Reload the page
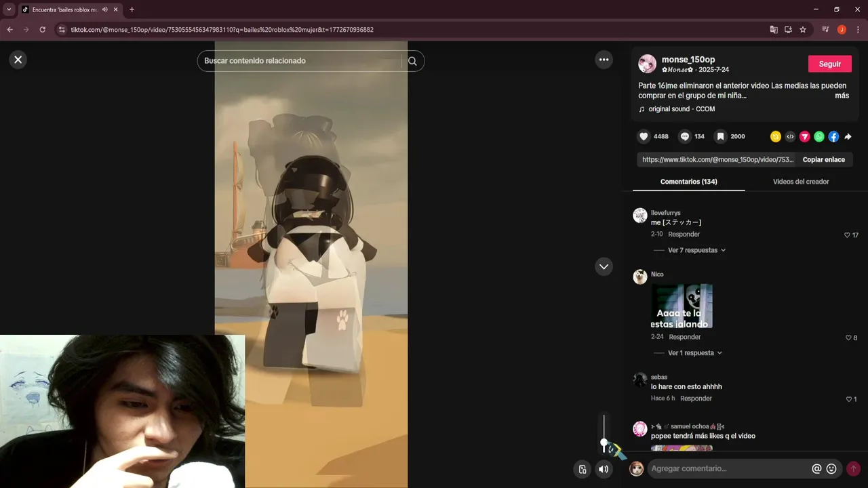 point(42,30)
